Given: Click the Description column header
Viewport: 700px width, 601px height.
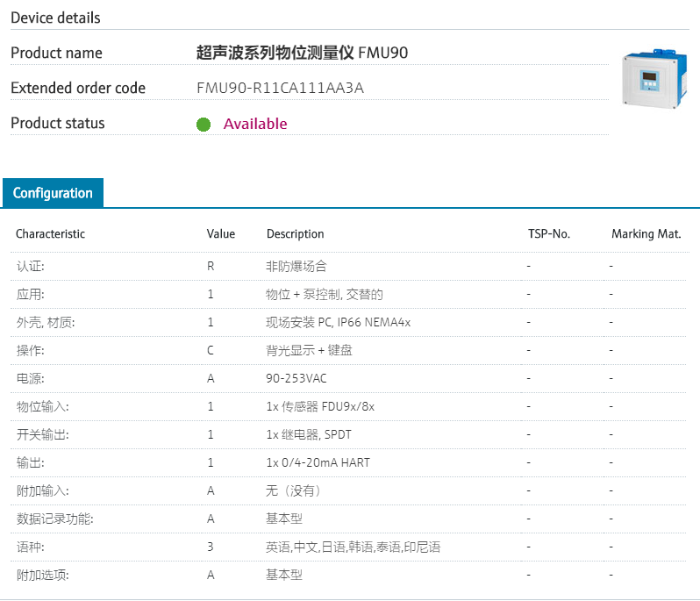Looking at the screenshot, I should click(295, 234).
